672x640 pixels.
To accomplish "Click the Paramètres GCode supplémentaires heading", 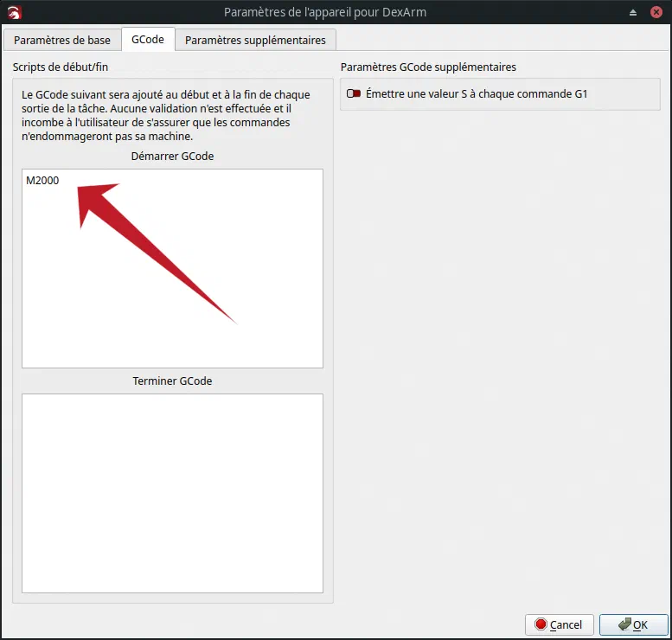I will coord(428,67).
